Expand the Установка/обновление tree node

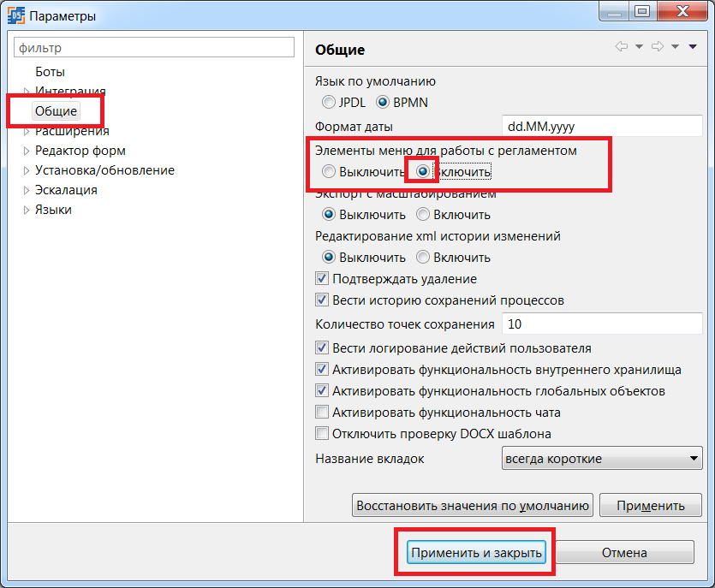pyautogui.click(x=27, y=170)
